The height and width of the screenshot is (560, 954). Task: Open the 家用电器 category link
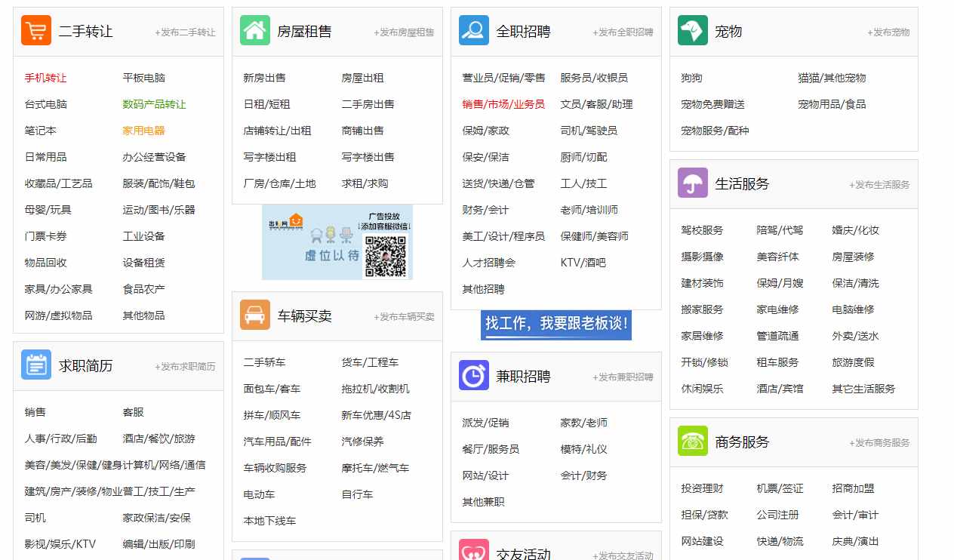pyautogui.click(x=143, y=131)
